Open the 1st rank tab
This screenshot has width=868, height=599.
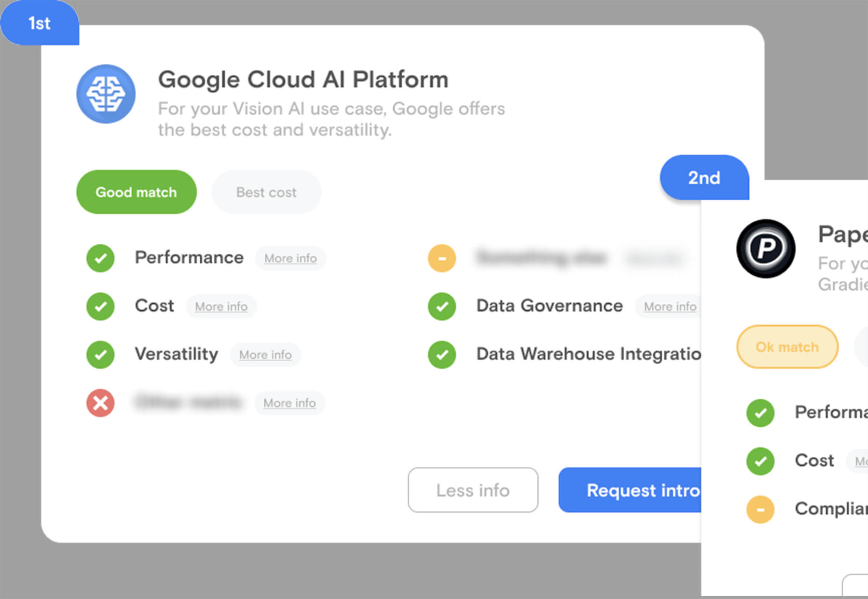tap(39, 23)
